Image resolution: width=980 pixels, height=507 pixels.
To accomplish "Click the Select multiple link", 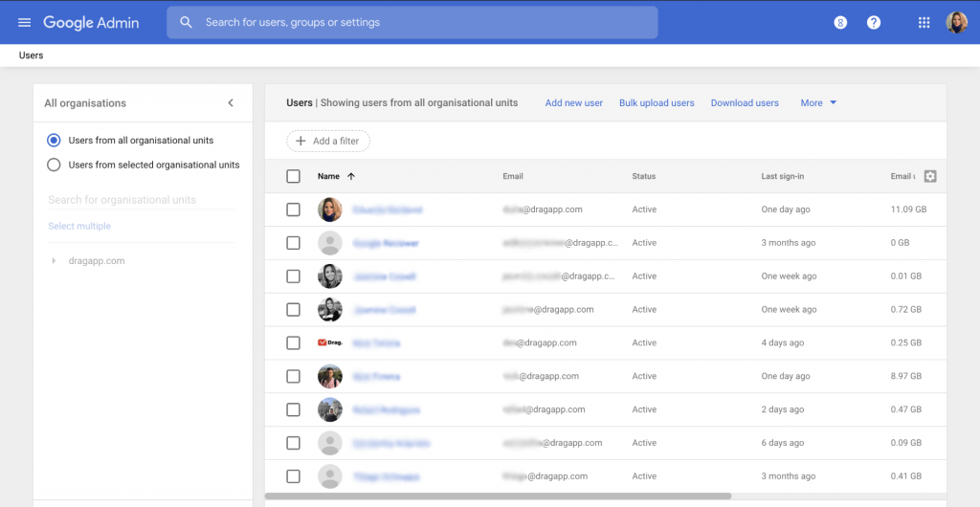I will coord(79,226).
